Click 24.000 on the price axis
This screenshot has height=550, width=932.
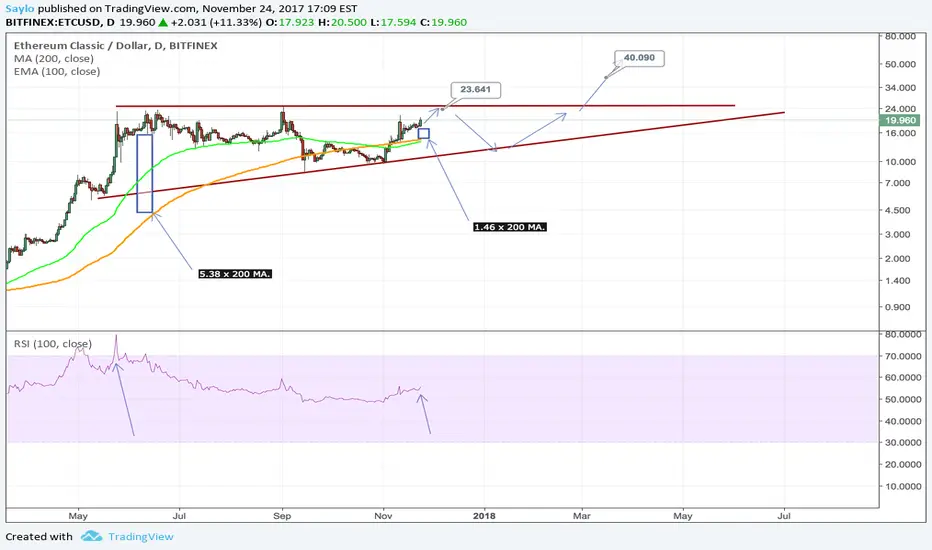pos(900,109)
